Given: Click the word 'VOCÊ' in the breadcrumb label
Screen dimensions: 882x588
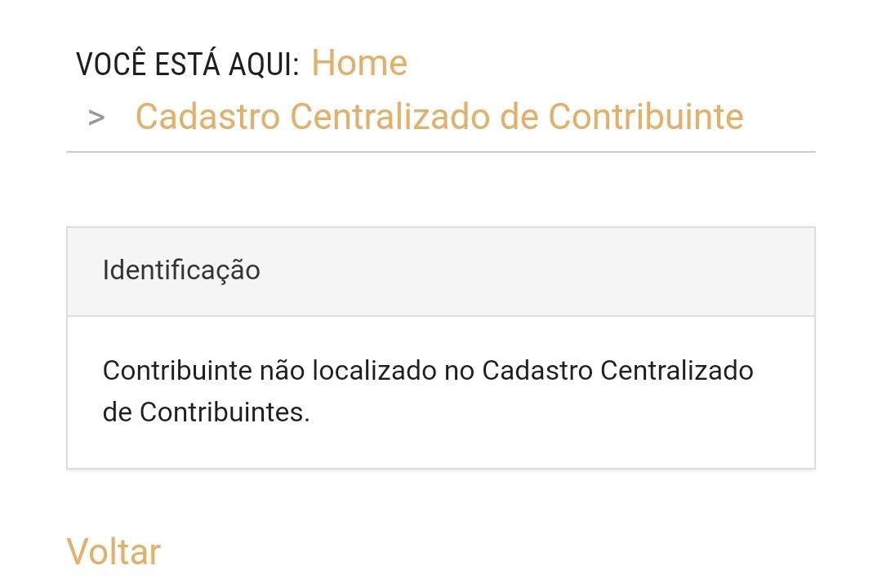Looking at the screenshot, I should pos(111,64).
